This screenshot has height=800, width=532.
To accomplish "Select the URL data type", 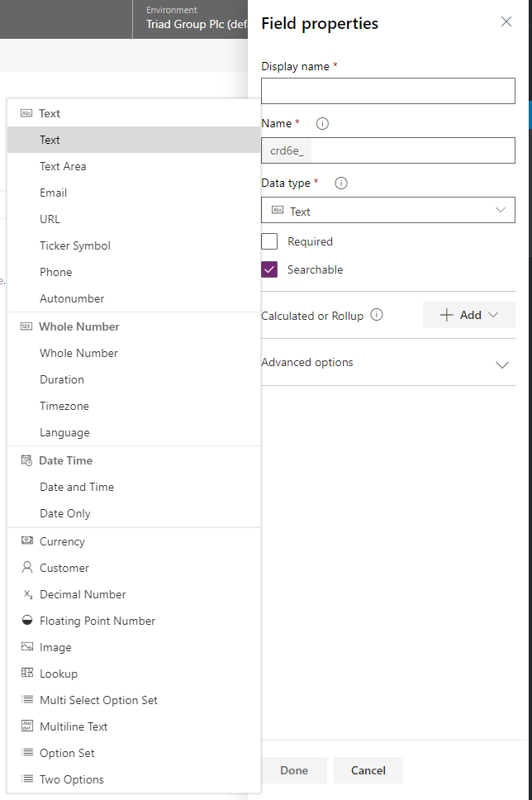I will click(134, 219).
